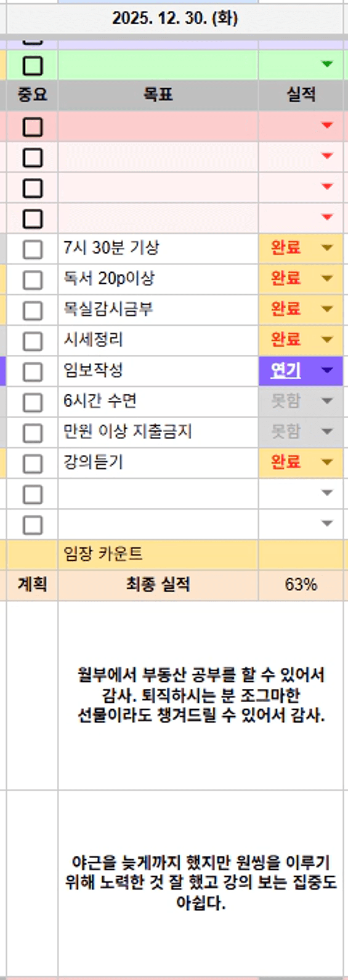Image resolution: width=348 pixels, height=980 pixels.
Task: Click the 목표 column header
Action: pyautogui.click(x=158, y=95)
